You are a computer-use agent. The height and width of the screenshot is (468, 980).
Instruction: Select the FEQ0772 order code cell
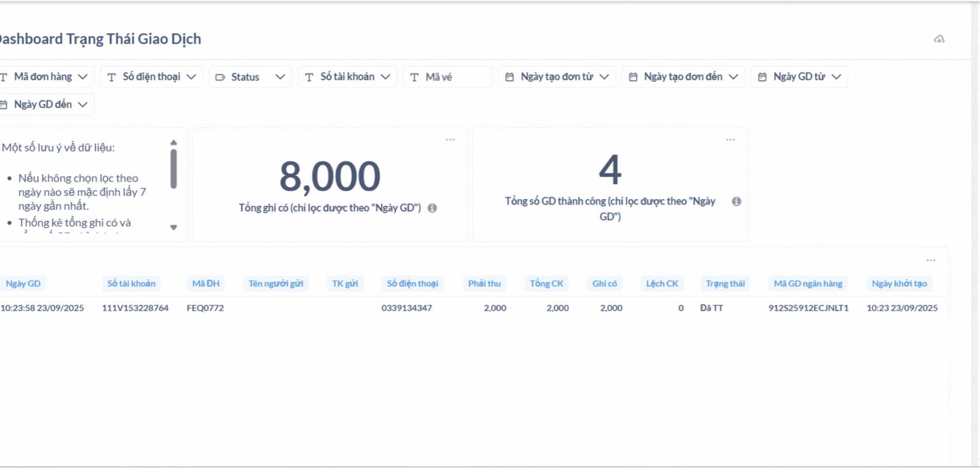pyautogui.click(x=205, y=308)
